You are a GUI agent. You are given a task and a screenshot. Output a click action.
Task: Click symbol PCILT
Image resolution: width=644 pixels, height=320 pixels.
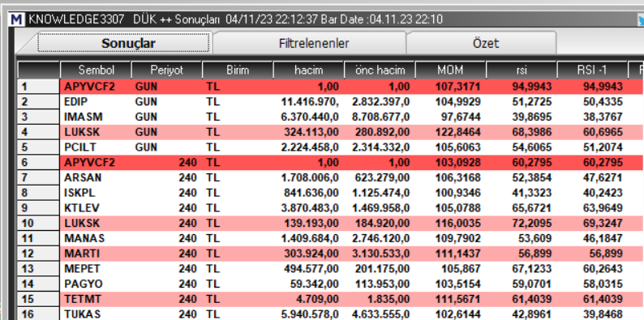[80, 147]
